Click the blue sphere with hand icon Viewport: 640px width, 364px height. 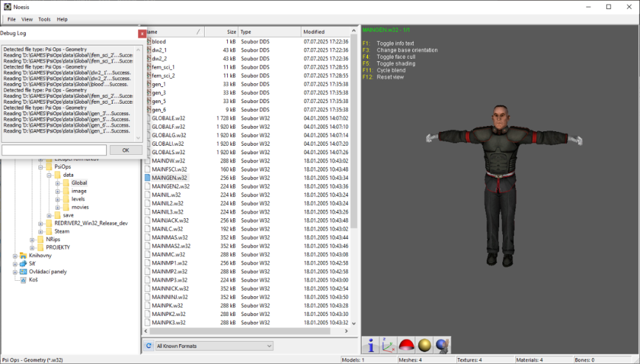point(442,345)
